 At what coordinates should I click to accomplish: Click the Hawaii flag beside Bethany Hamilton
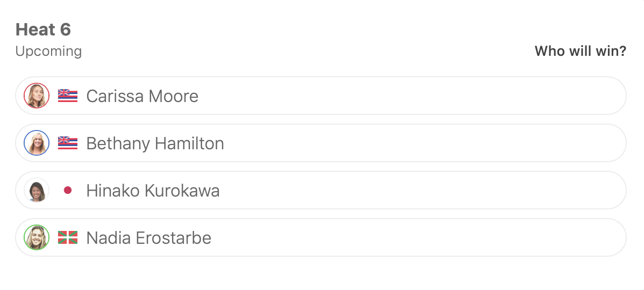tap(68, 143)
